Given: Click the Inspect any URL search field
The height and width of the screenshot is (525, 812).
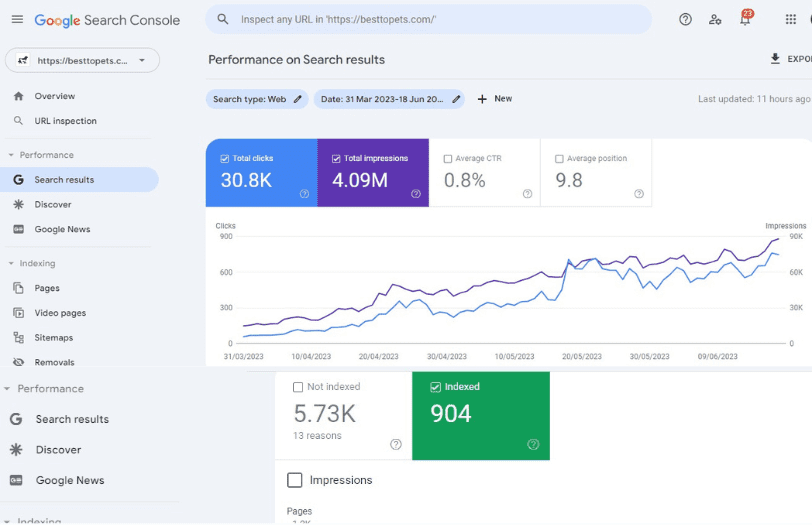Looking at the screenshot, I should 429,20.
